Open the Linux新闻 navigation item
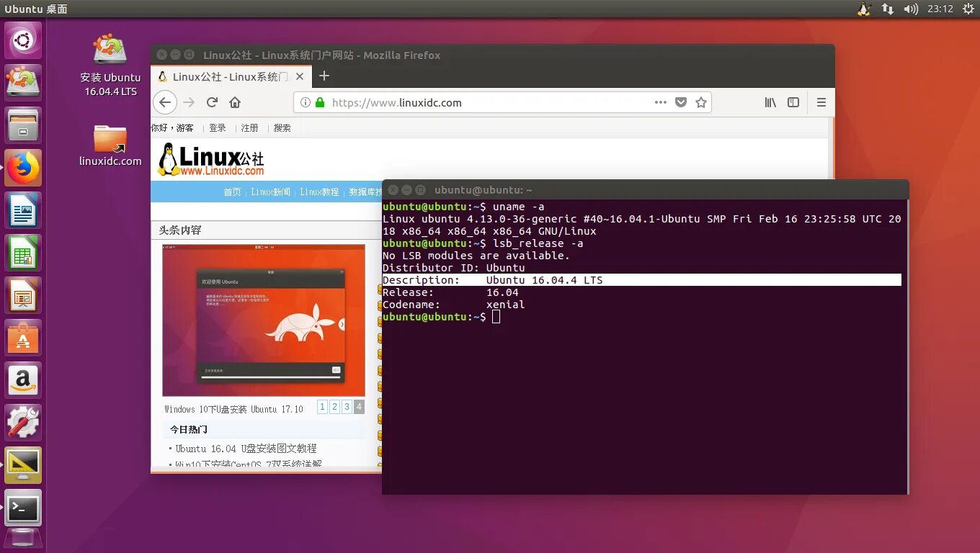 tap(271, 192)
